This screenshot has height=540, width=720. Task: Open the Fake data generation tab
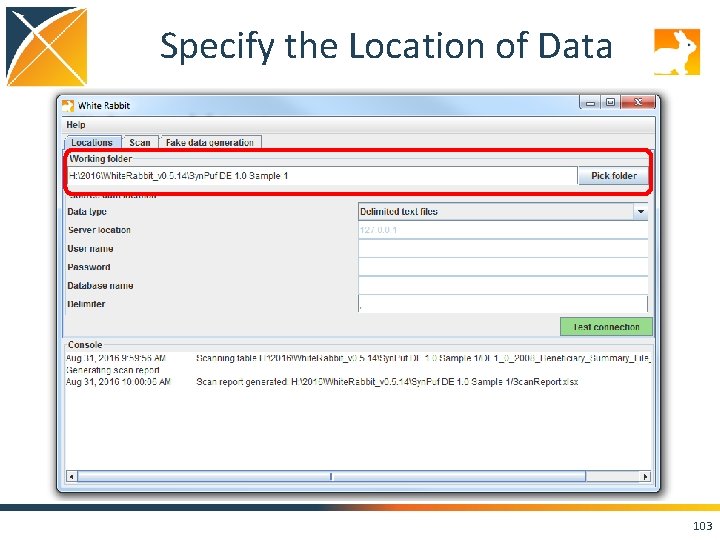click(x=210, y=142)
